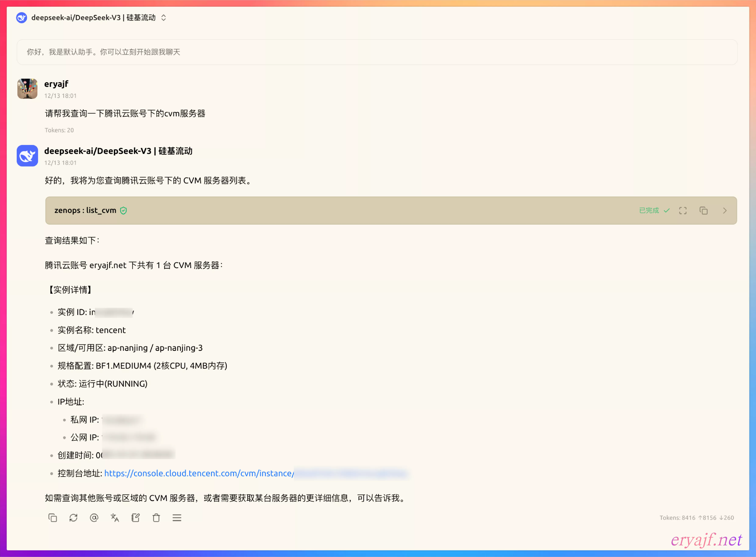The height and width of the screenshot is (557, 756).
Task: Open the Tencent Cloud console instance link
Action: pyautogui.click(x=199, y=473)
